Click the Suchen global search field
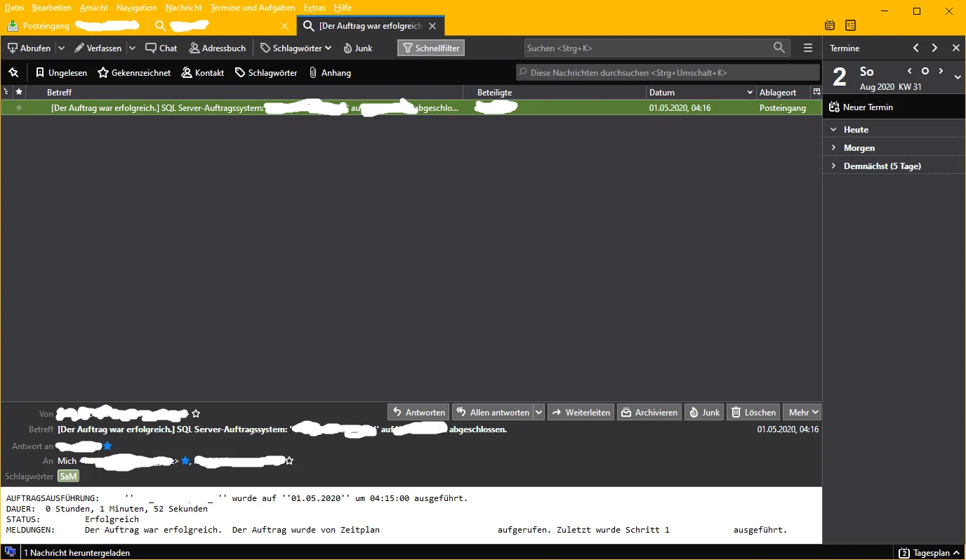 point(657,48)
